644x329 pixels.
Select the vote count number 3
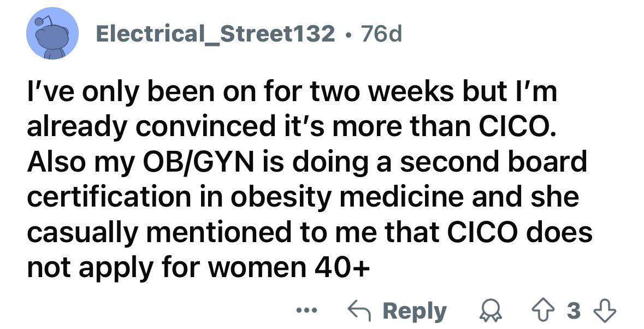(574, 311)
